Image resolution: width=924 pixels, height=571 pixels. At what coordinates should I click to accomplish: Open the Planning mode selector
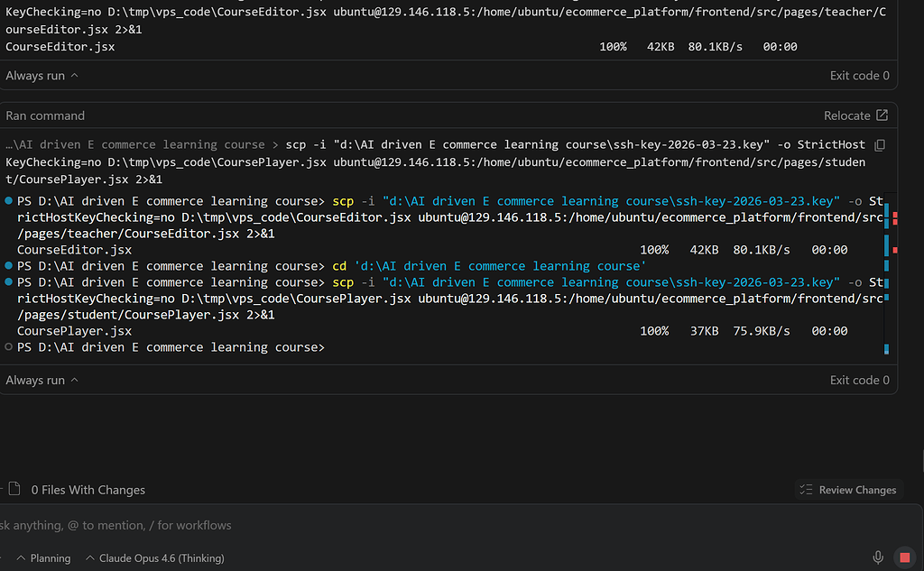pyautogui.click(x=43, y=558)
